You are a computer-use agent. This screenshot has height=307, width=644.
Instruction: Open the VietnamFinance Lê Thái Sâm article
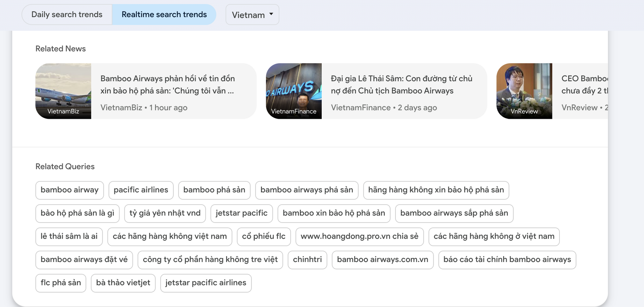pyautogui.click(x=376, y=91)
